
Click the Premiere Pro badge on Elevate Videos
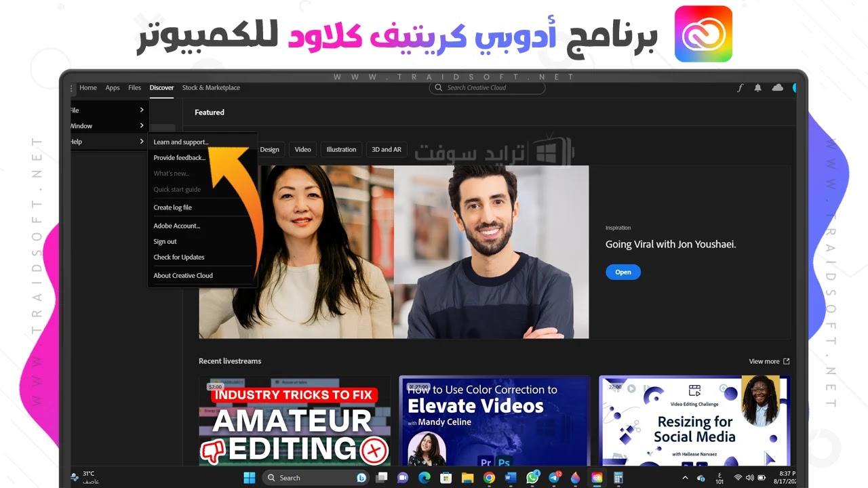[x=486, y=462]
